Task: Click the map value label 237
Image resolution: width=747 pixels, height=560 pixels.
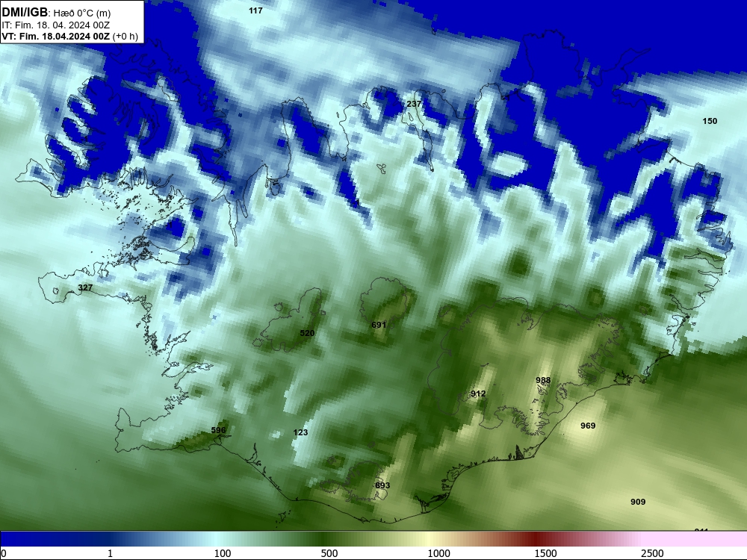Action: click(414, 104)
